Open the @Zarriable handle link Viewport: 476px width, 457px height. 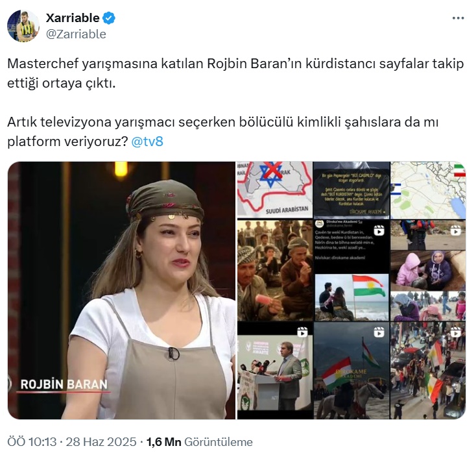[76, 34]
